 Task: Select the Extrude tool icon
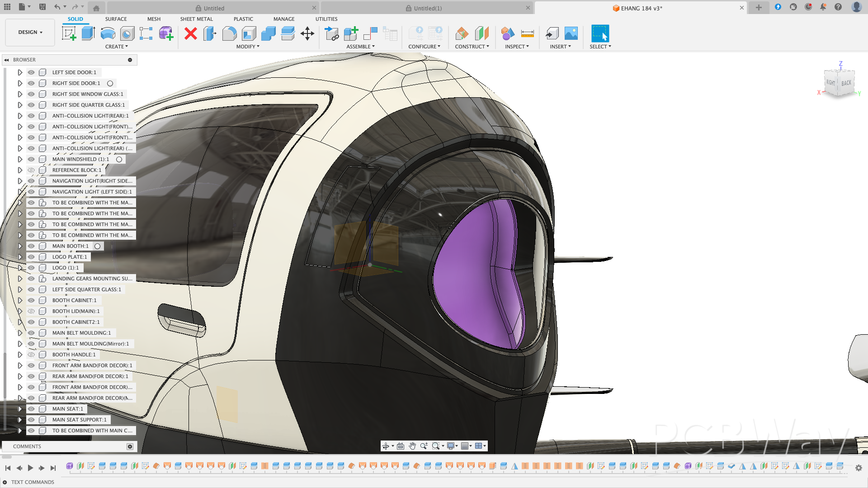[88, 33]
